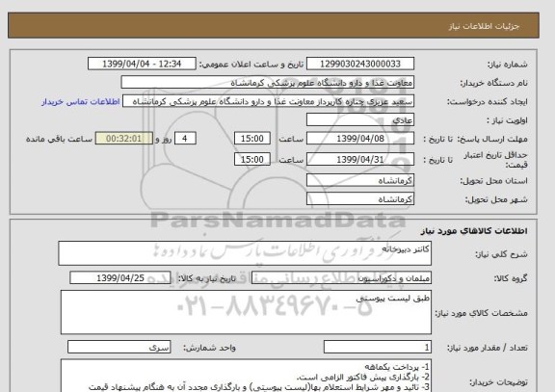Click the label مهلت ارسال پاسخ
Image resolution: width=555 pixels, height=392 pixels.
pyautogui.click(x=492, y=139)
